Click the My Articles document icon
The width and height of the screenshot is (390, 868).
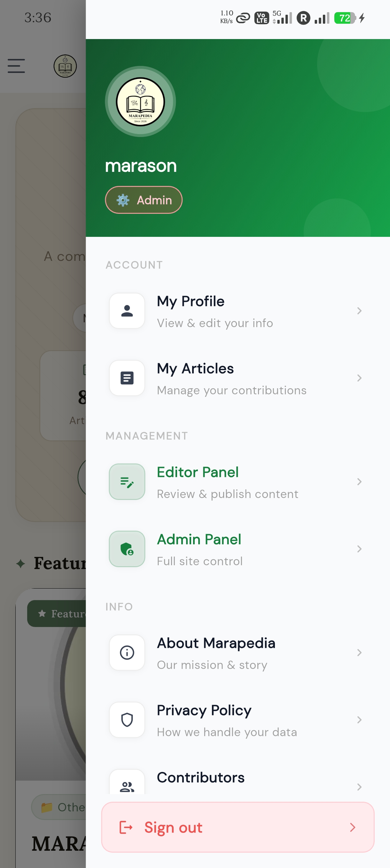tap(127, 378)
